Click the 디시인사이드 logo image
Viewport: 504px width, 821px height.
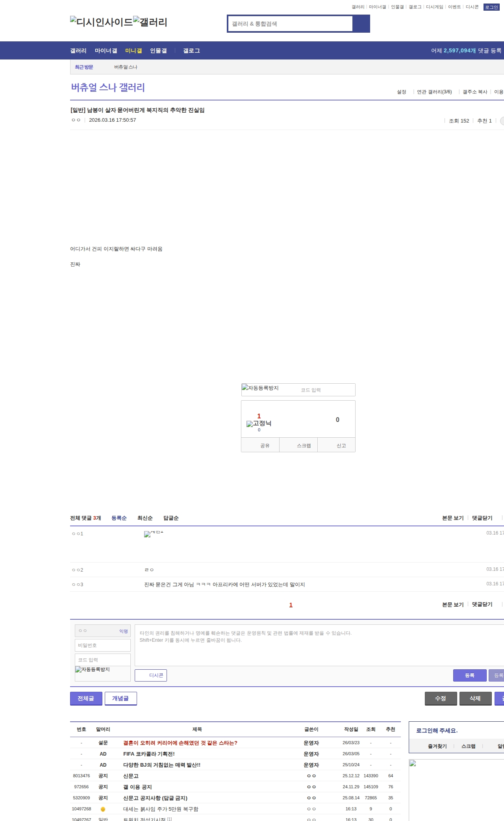(101, 22)
